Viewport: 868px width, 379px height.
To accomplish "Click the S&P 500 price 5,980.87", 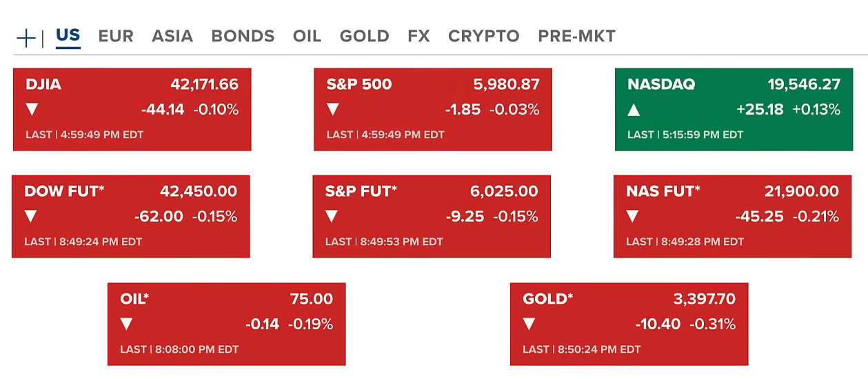I will [x=506, y=85].
